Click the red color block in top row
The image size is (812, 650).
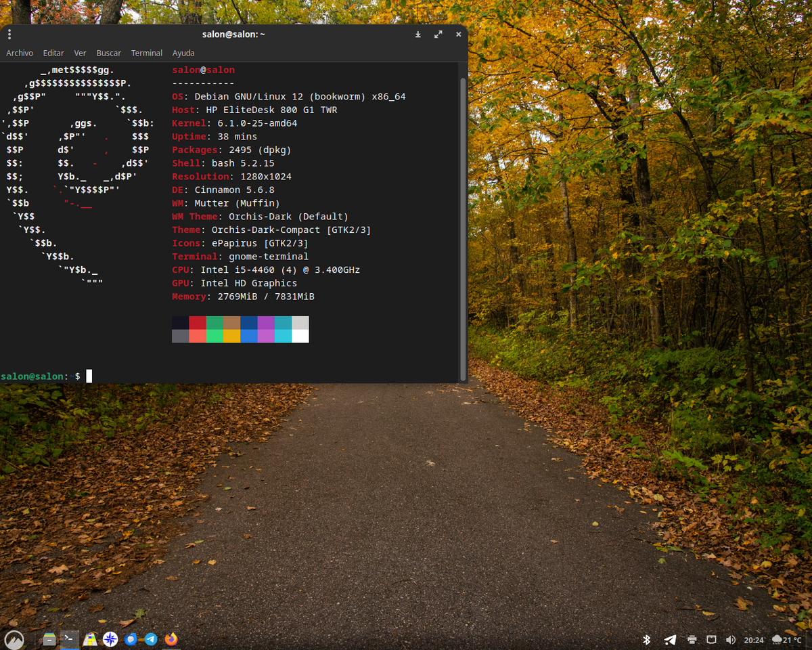(x=198, y=323)
